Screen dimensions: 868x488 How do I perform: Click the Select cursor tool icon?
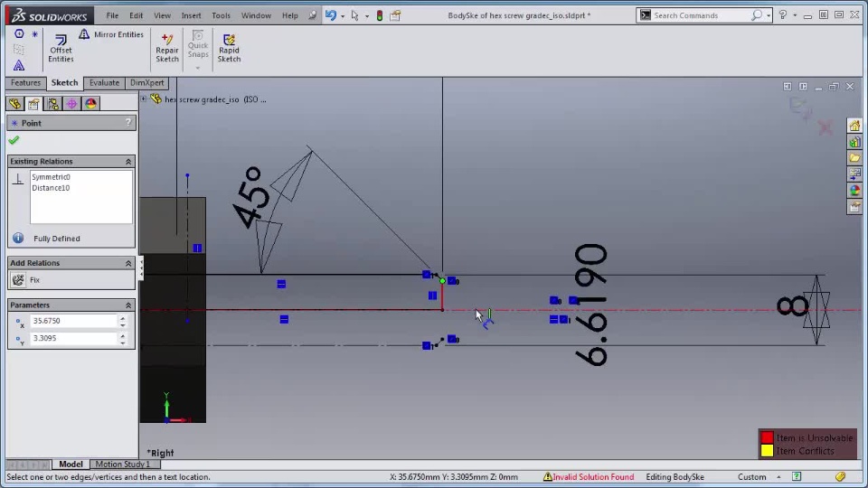pyautogui.click(x=354, y=15)
